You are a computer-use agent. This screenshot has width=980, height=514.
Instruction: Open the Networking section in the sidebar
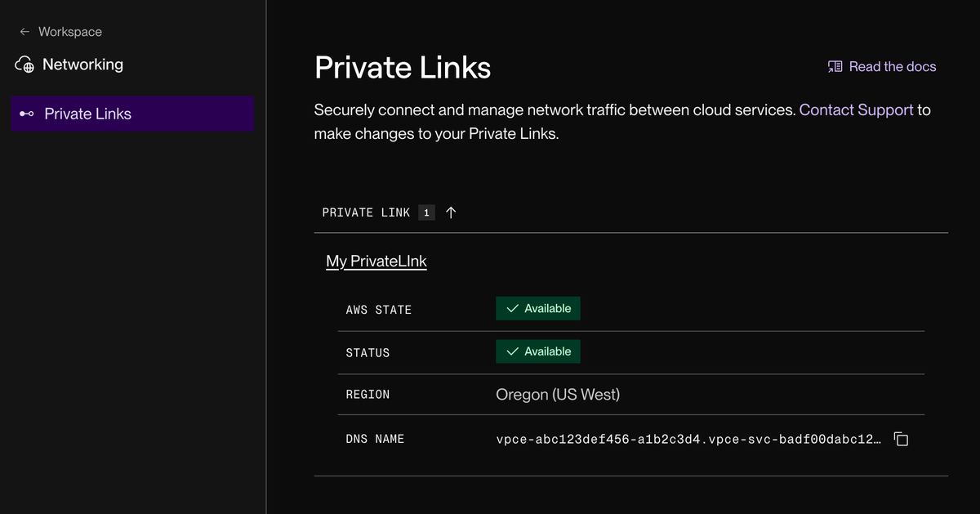[x=84, y=65]
